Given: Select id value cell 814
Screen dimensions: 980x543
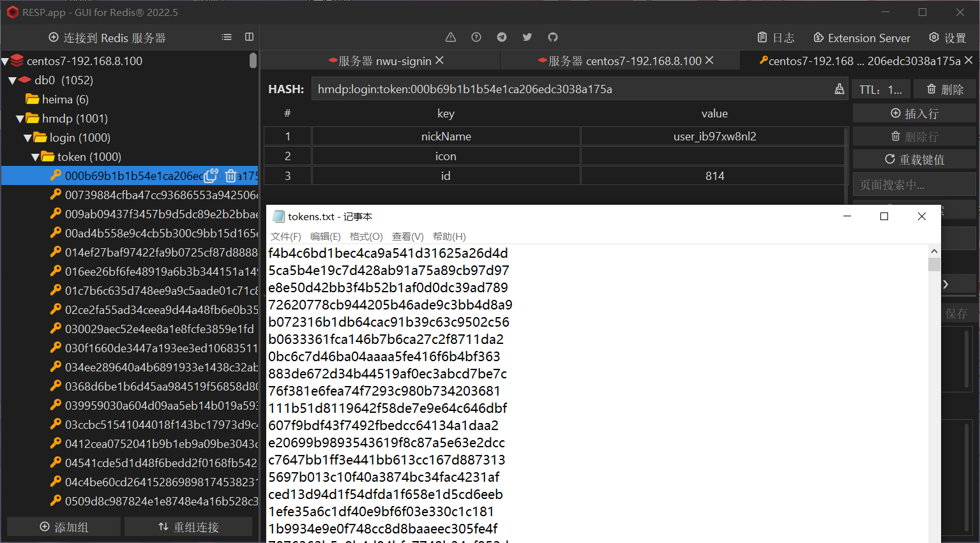Looking at the screenshot, I should click(714, 176).
